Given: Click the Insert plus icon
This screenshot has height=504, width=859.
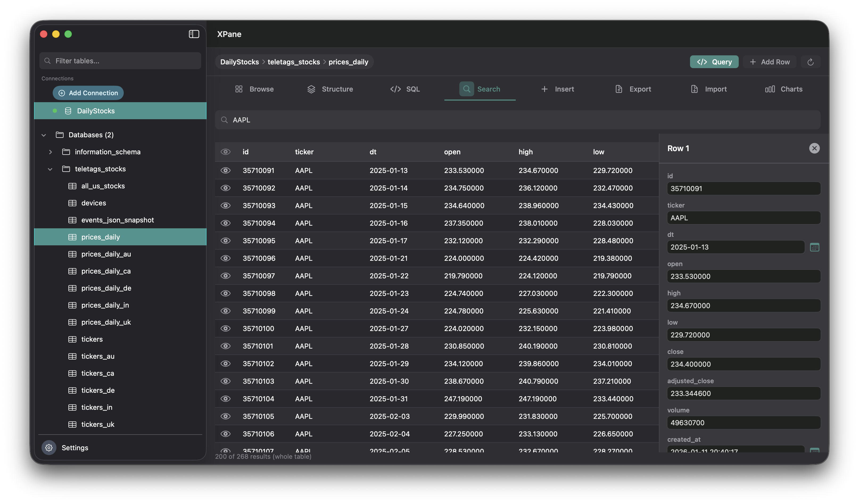Looking at the screenshot, I should pyautogui.click(x=544, y=89).
